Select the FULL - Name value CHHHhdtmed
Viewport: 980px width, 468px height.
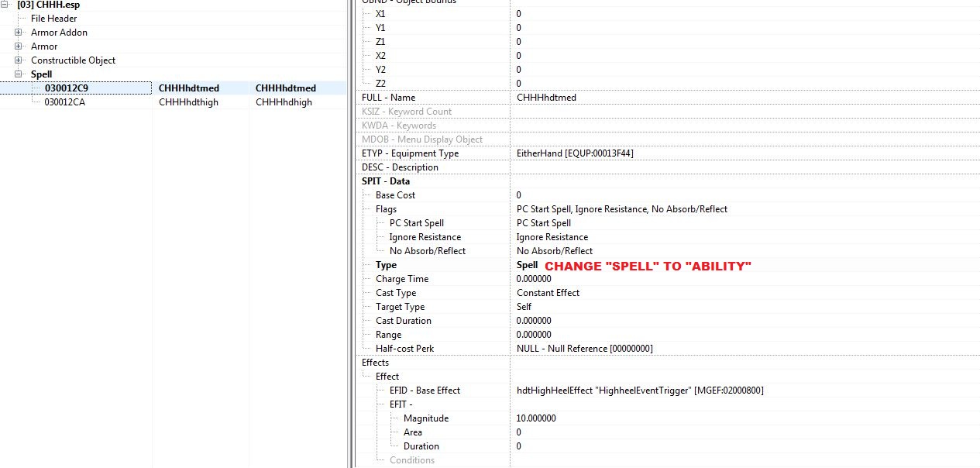[546, 98]
